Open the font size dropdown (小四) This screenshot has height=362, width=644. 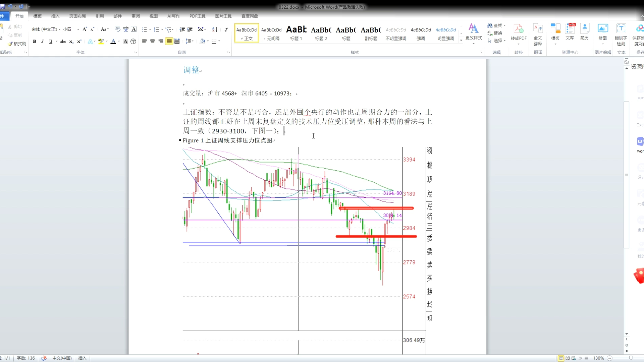point(78,29)
